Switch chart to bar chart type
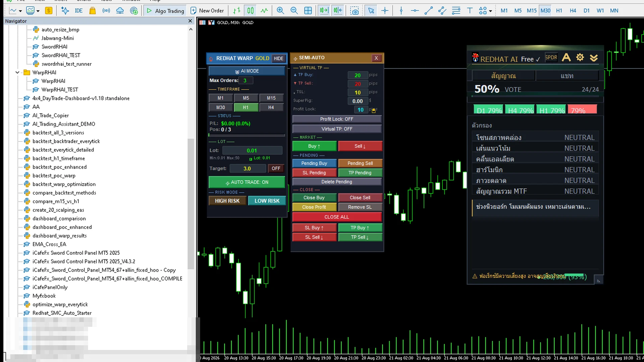This screenshot has height=362, width=644. (237, 11)
